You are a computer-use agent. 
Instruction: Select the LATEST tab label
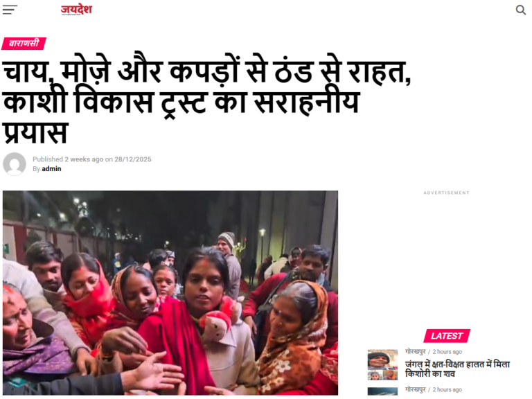447,336
